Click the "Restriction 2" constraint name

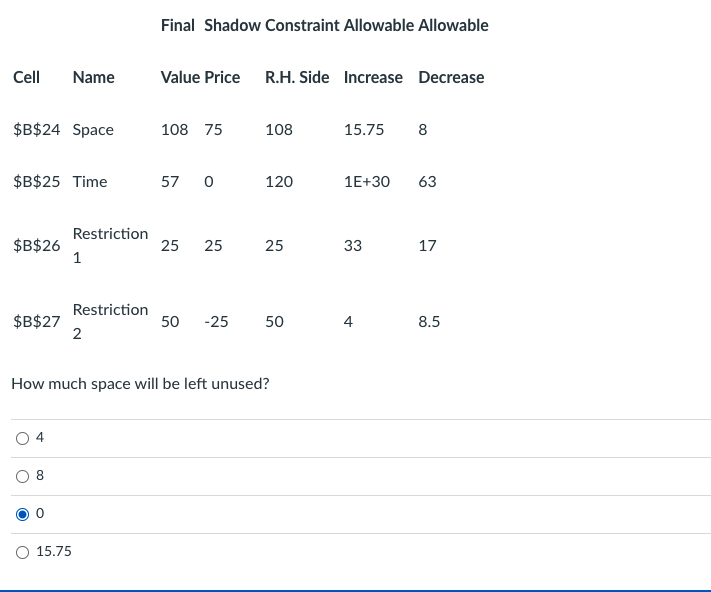pos(110,321)
